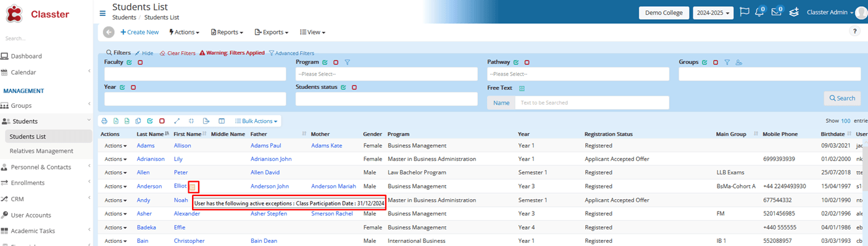Click the Classter Admin avatar picture
The width and height of the screenshot is (868, 246).
[x=862, y=13]
